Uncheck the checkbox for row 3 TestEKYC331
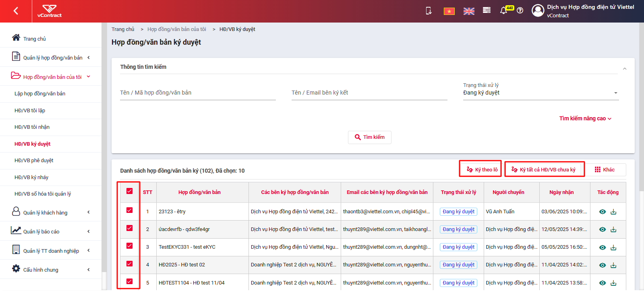 click(129, 246)
